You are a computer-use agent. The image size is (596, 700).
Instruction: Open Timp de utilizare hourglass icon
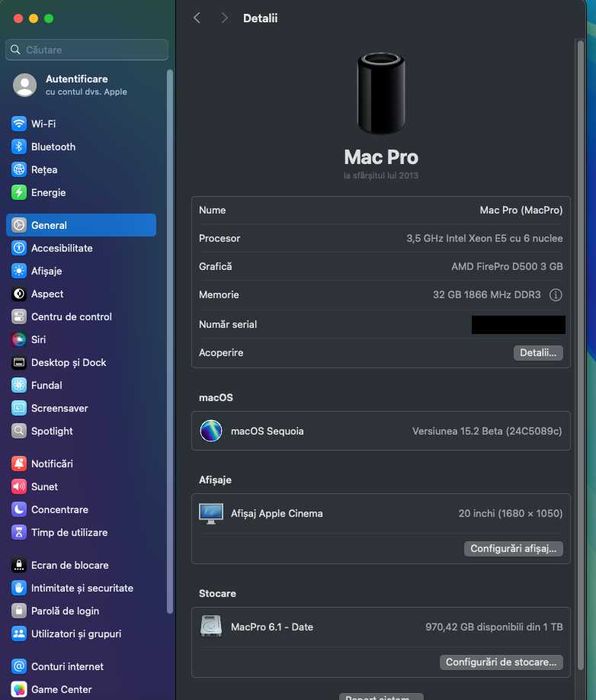coord(19,532)
